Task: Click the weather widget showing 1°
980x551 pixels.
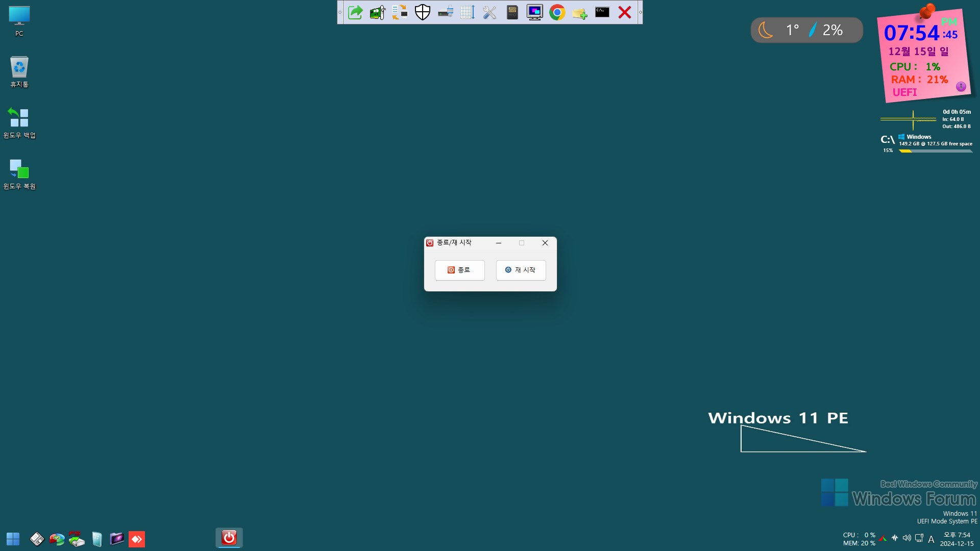Action: pyautogui.click(x=806, y=30)
